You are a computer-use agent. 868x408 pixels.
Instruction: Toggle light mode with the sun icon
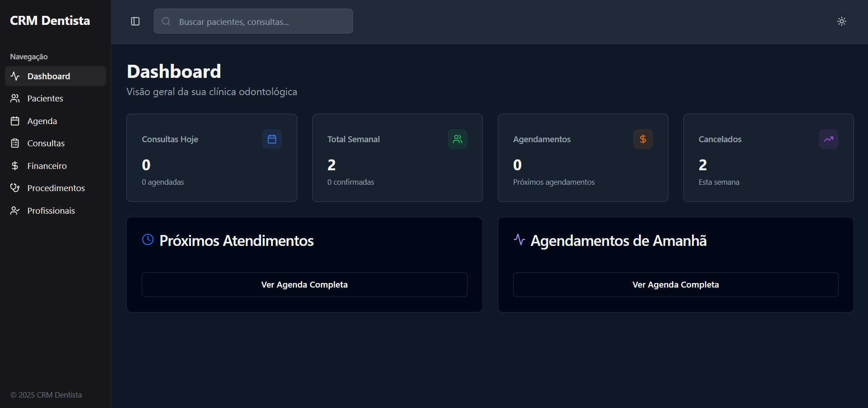(841, 21)
